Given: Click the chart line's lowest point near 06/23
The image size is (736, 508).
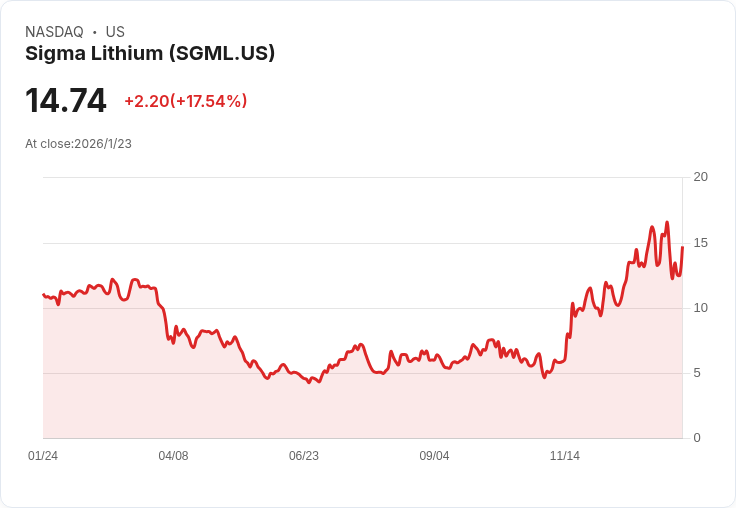Looking at the screenshot, I should point(309,383).
